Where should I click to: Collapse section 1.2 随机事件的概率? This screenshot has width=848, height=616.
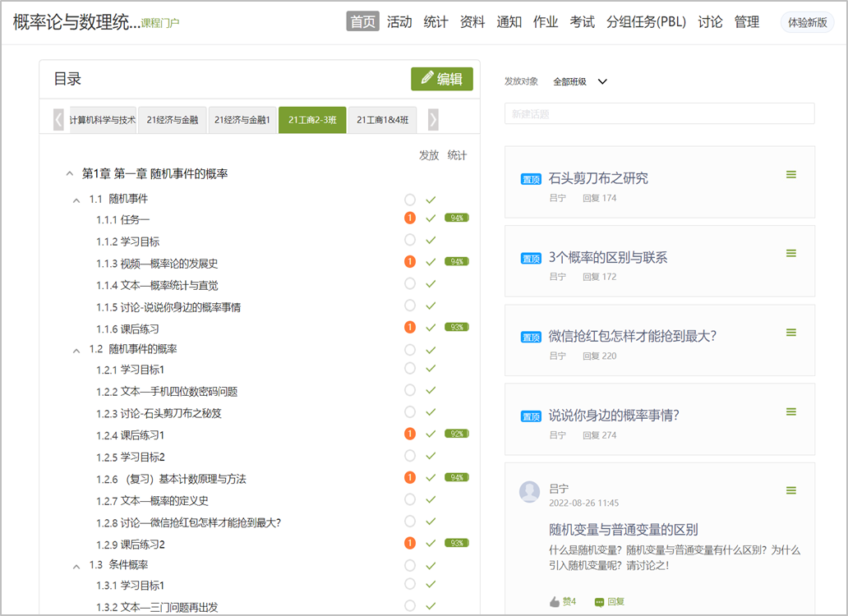coord(76,349)
